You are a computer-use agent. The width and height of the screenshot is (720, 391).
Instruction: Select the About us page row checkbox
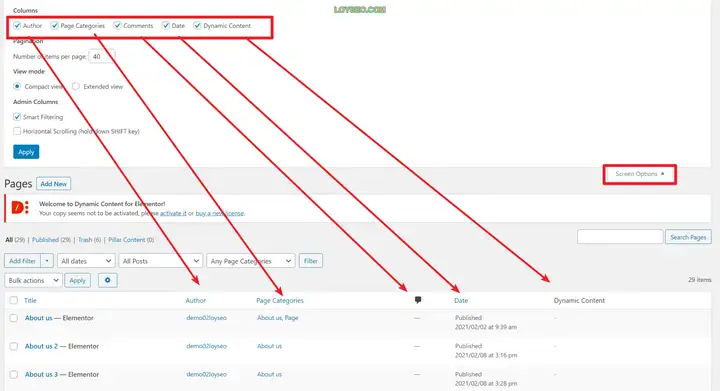14,318
